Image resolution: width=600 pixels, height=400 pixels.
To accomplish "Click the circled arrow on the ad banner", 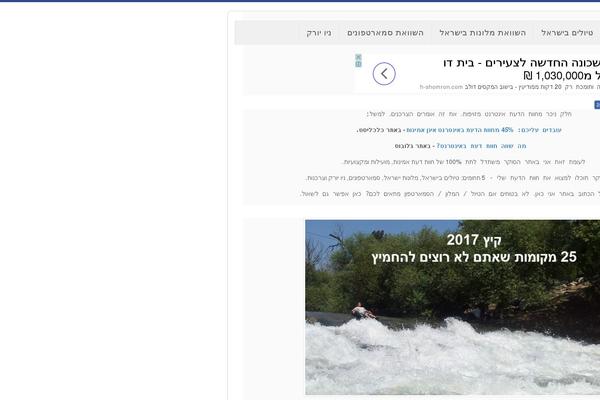I will [384, 73].
